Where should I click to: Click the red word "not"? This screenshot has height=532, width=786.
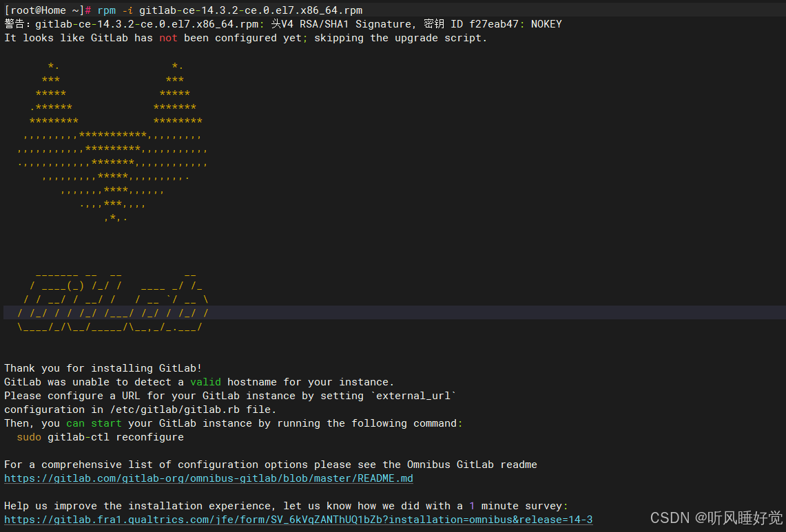[x=168, y=38]
